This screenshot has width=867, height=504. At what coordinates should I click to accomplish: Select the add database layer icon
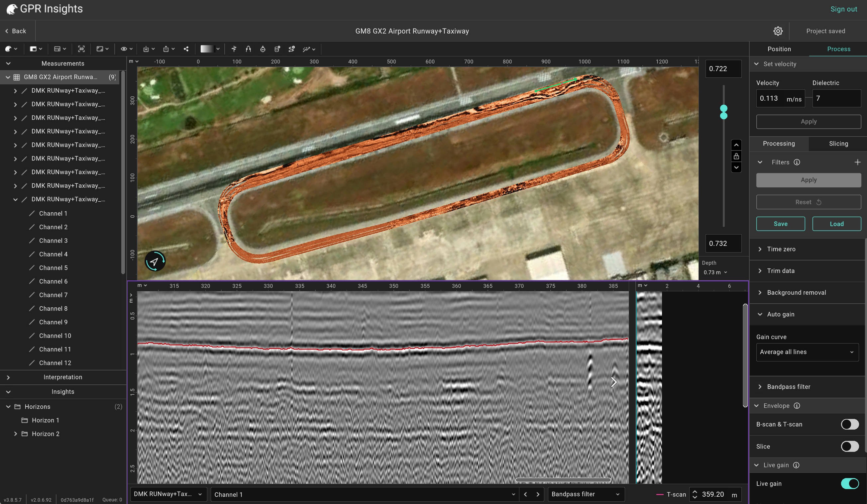click(x=277, y=49)
